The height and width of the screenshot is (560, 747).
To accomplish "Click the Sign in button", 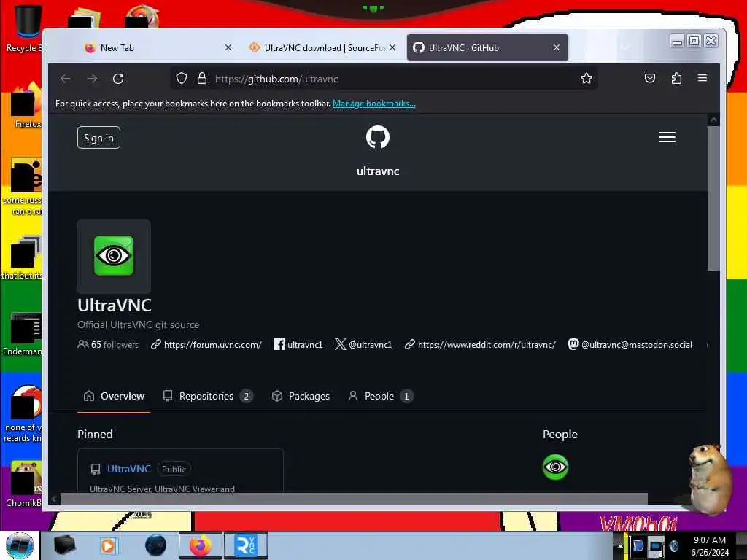I will (x=98, y=138).
